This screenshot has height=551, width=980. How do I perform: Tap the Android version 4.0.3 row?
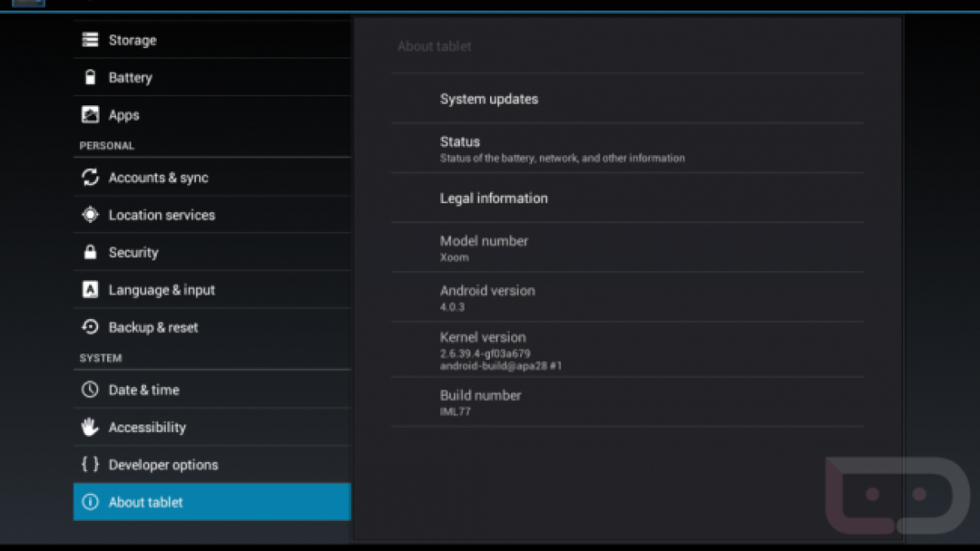coord(626,297)
